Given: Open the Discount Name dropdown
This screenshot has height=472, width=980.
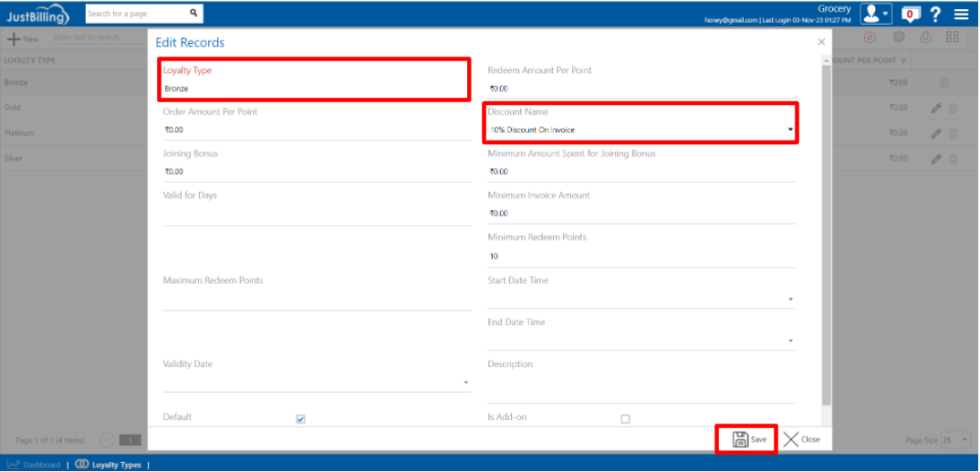Looking at the screenshot, I should tap(639, 130).
